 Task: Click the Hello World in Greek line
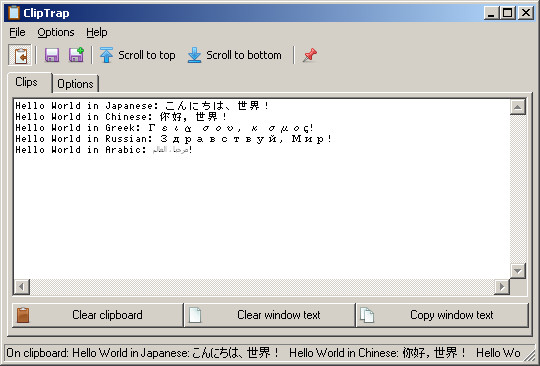coord(164,127)
